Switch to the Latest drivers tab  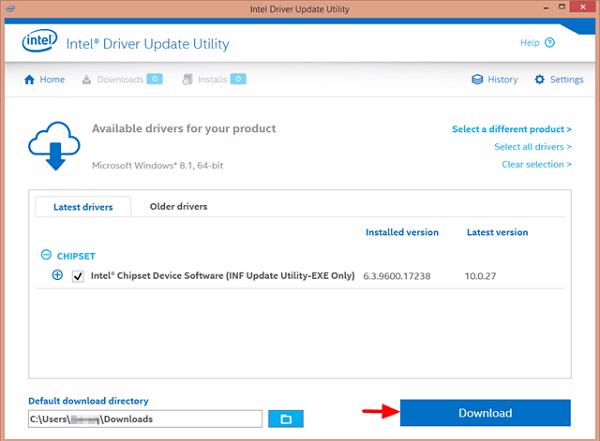pos(82,207)
